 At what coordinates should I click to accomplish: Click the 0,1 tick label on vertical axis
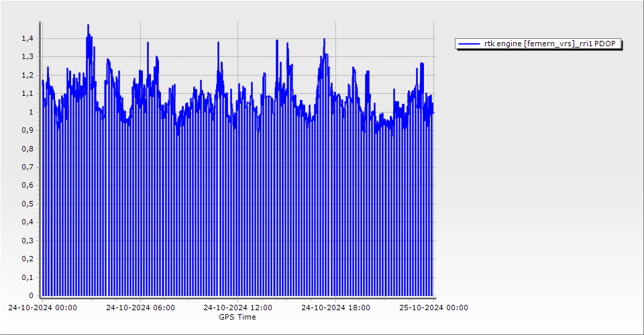click(x=26, y=277)
